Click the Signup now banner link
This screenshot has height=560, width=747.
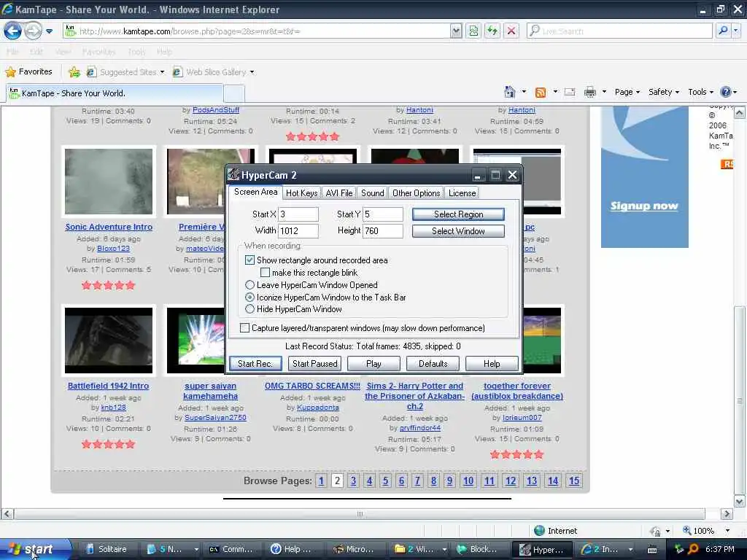(644, 206)
